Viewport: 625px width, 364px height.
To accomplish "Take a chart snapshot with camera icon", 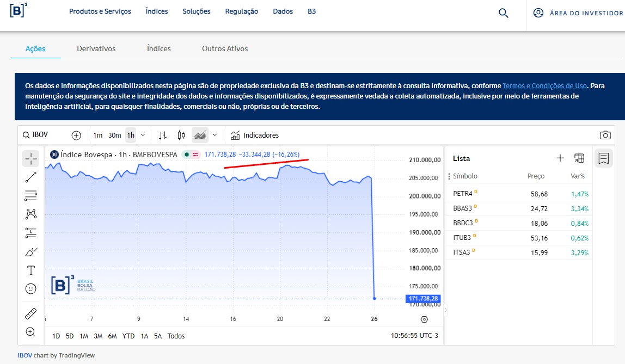I will 605,135.
